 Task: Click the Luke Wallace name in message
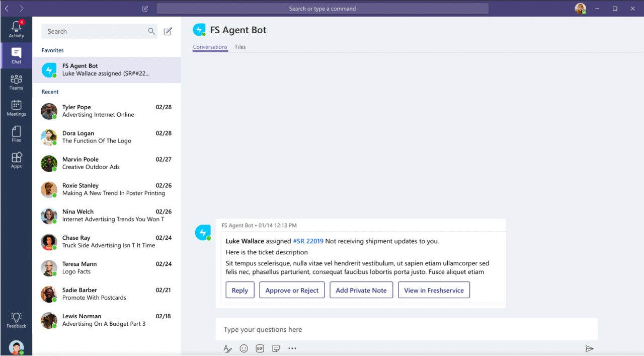245,241
